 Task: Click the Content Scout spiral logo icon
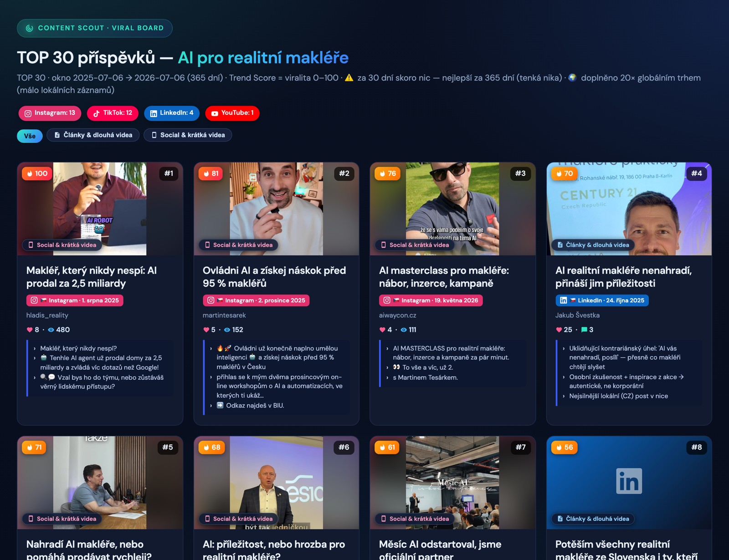[30, 28]
